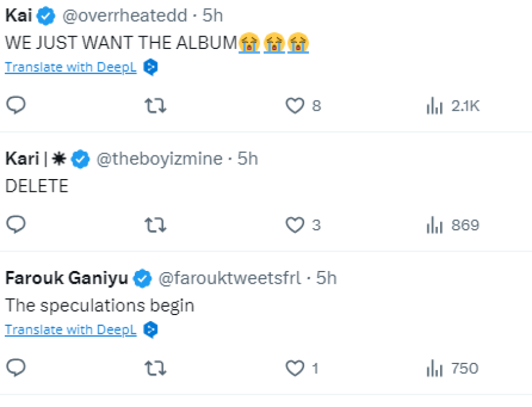Reply to Kai's album tweet

tap(16, 106)
